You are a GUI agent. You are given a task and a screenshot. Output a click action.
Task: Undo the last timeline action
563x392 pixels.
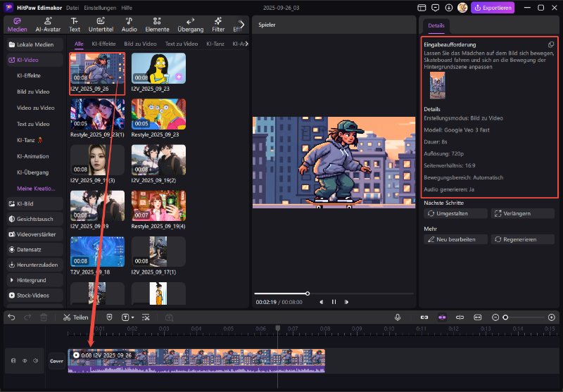pyautogui.click(x=11, y=317)
